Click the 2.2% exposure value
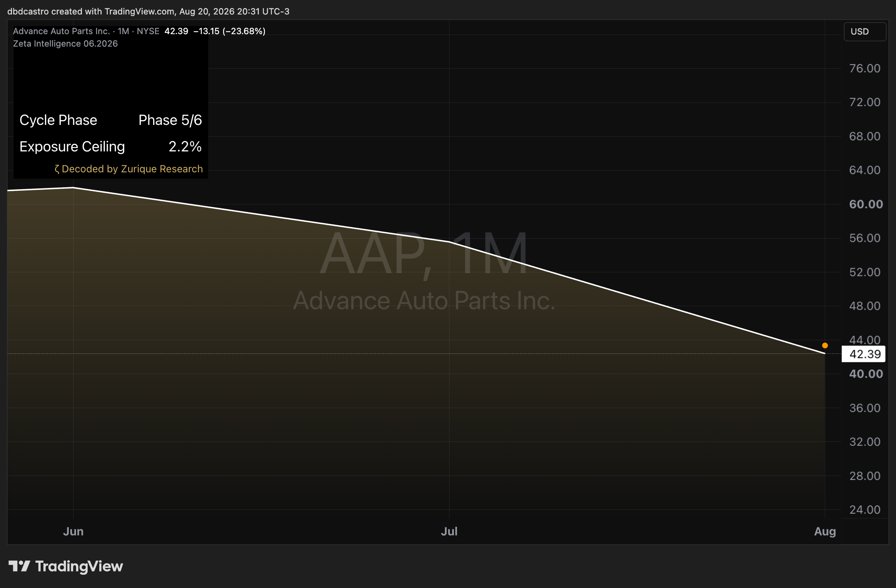 coord(185,147)
